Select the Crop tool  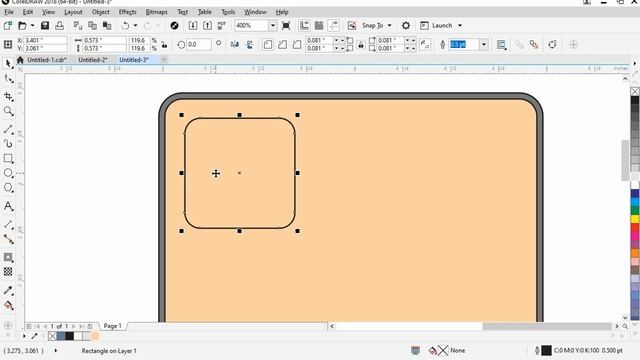8,96
